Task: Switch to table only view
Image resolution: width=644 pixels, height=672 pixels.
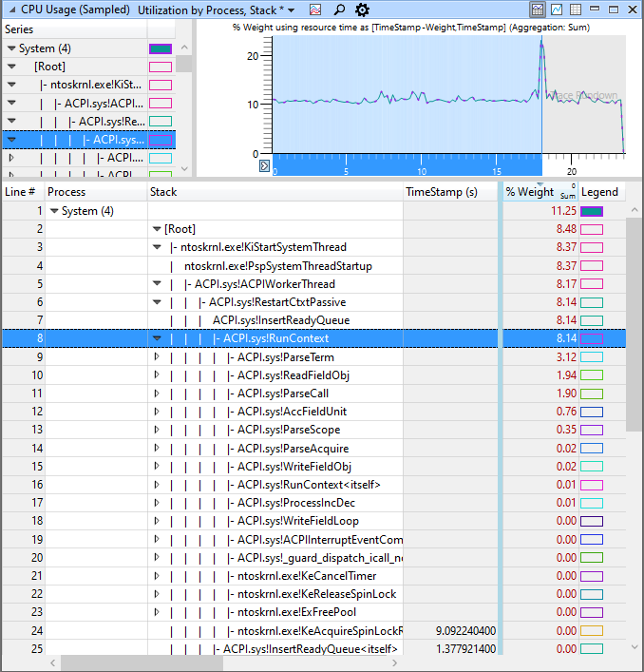Action: coord(576,10)
